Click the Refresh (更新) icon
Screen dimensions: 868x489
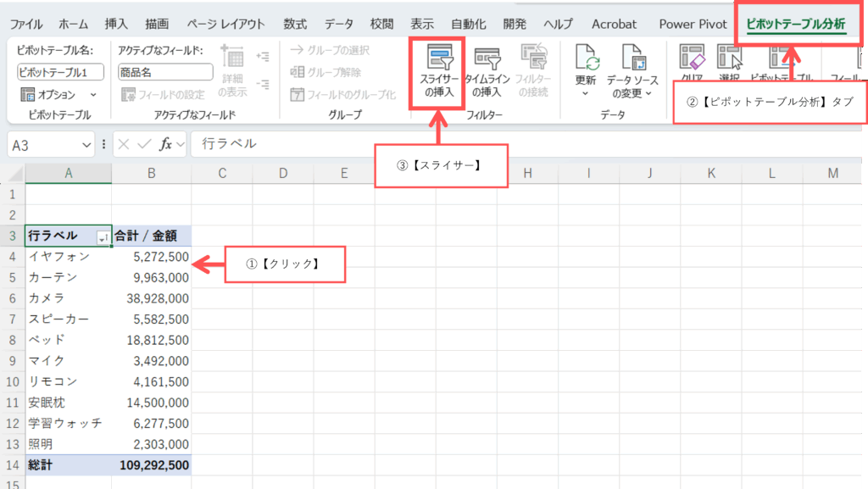click(x=585, y=58)
